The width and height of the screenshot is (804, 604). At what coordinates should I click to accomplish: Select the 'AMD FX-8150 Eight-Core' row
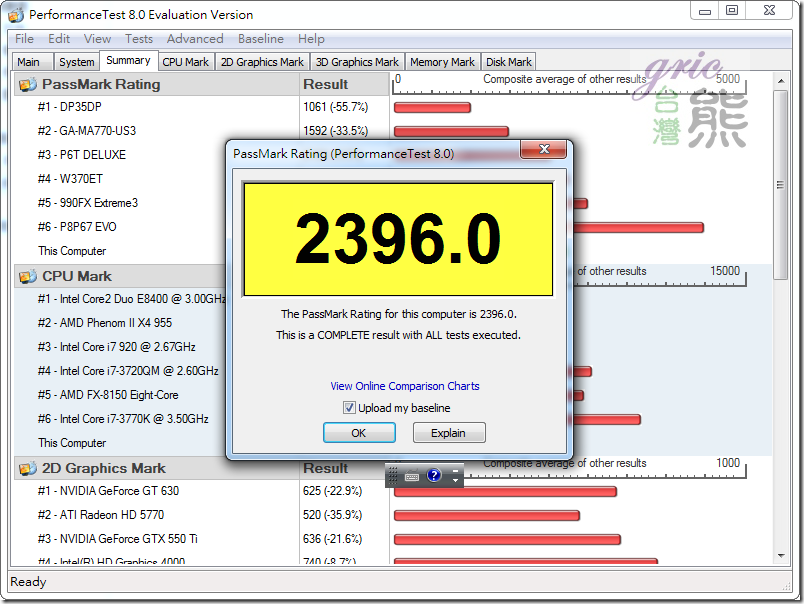point(108,395)
